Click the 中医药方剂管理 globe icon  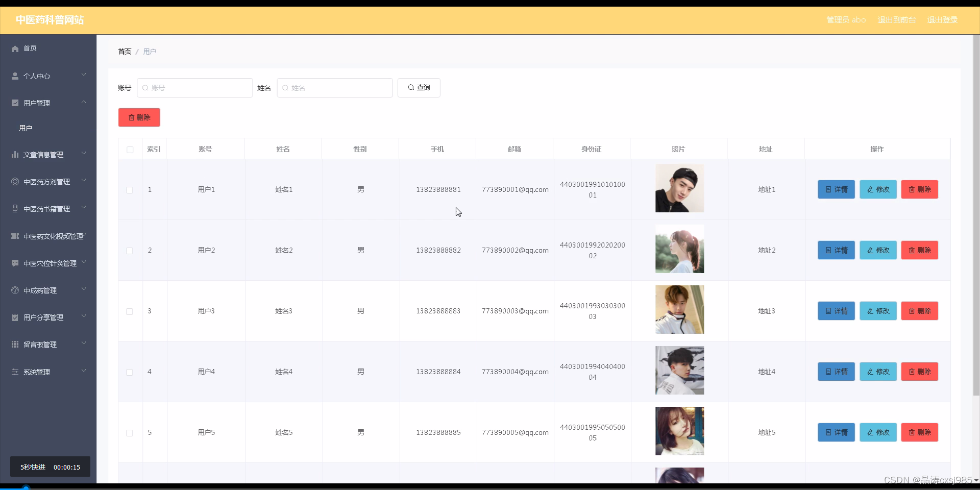click(14, 181)
